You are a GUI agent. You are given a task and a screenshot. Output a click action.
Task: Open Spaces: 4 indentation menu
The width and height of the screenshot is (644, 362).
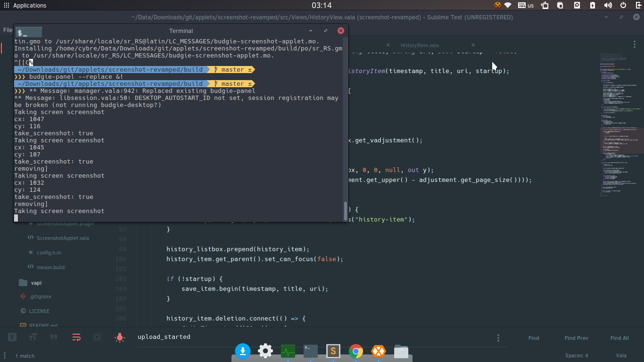coord(577,355)
